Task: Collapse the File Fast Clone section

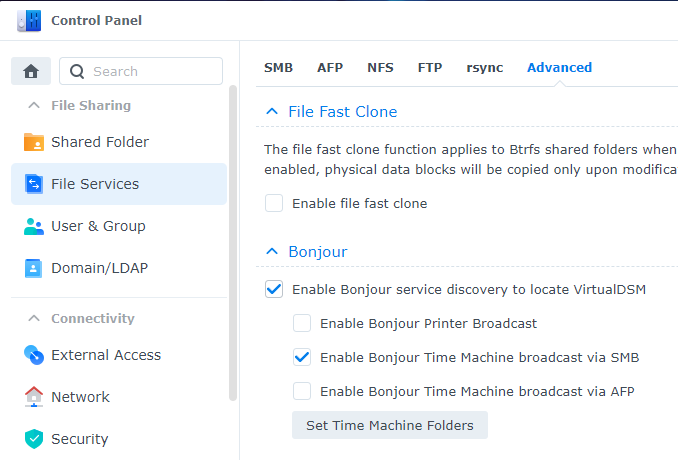Action: click(x=272, y=112)
